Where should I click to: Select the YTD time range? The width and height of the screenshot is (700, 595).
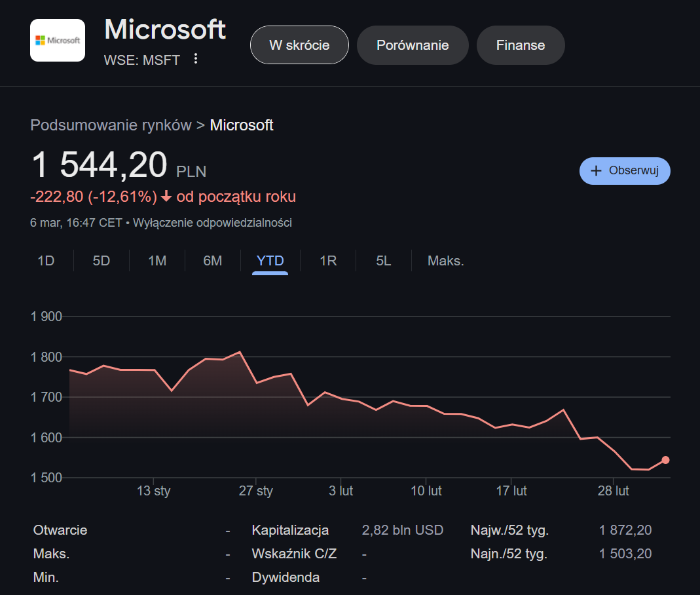click(x=270, y=261)
